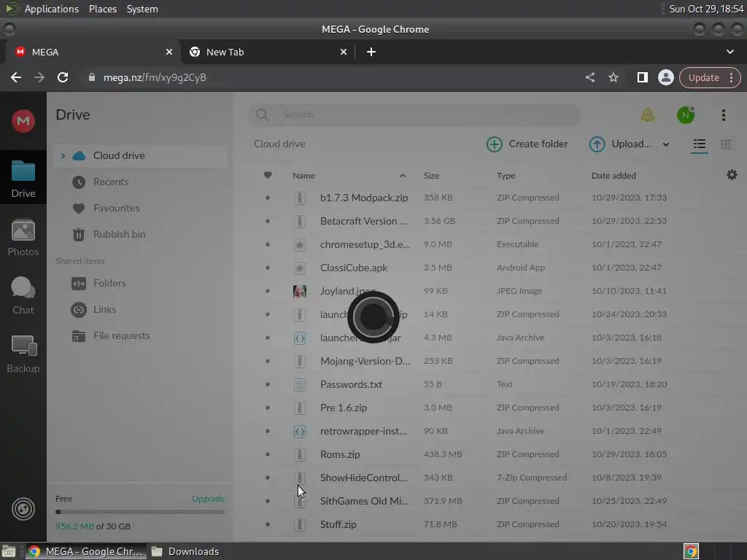The image size is (747, 560).
Task: Open the System menu
Action: tap(142, 9)
